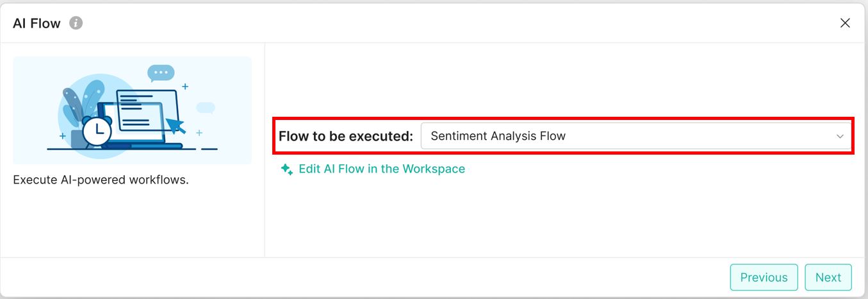Click the speech bubble with three dots
868x299 pixels.
pyautogui.click(x=160, y=73)
